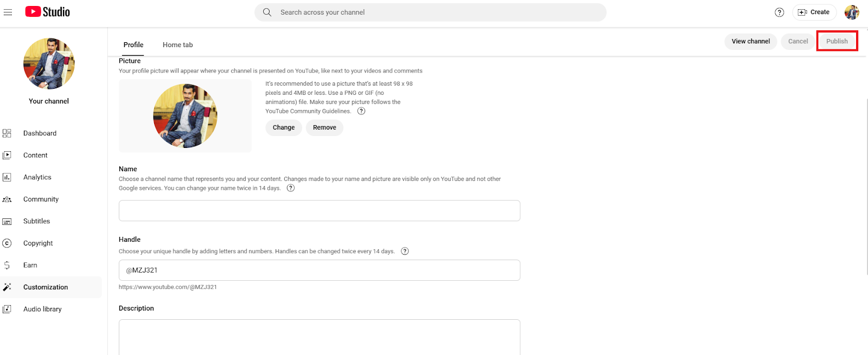The width and height of the screenshot is (868, 355).
Task: Show help tooltip for Community Guidelines
Action: coord(361,111)
